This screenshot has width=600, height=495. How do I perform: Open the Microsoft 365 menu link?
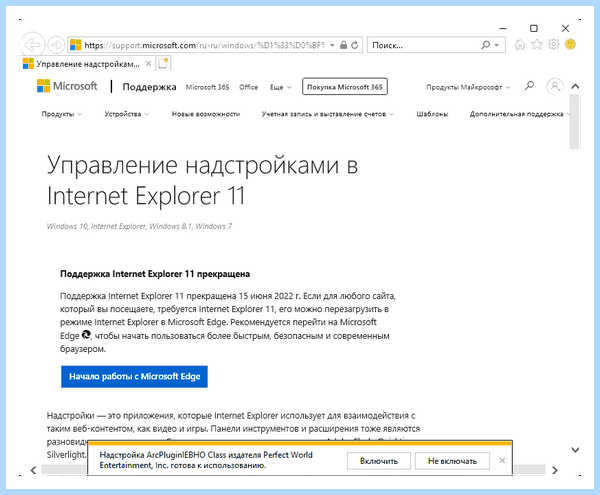coord(207,87)
